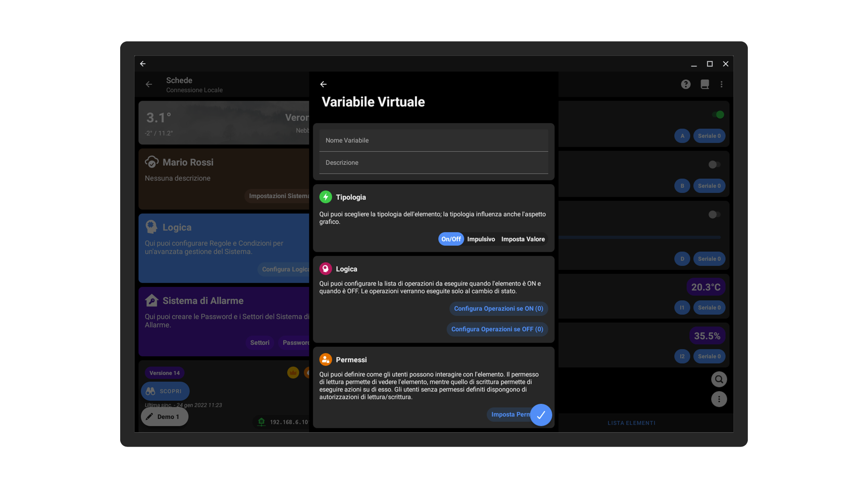Open Configura Operazioni se ON
The height and width of the screenshot is (488, 868).
pos(498,308)
